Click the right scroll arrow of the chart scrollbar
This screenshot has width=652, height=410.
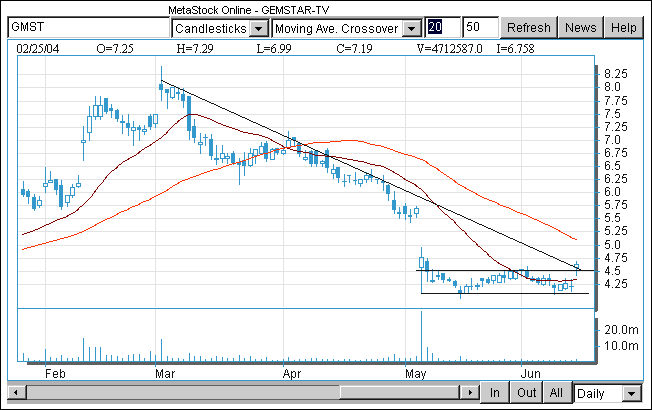(x=470, y=393)
